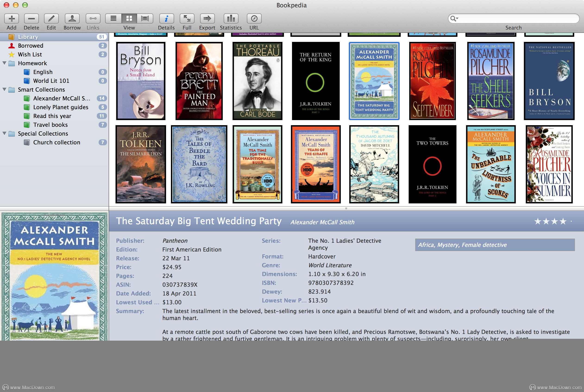This screenshot has height=392, width=584.
Task: Switch to list view mode
Action: tap(113, 19)
